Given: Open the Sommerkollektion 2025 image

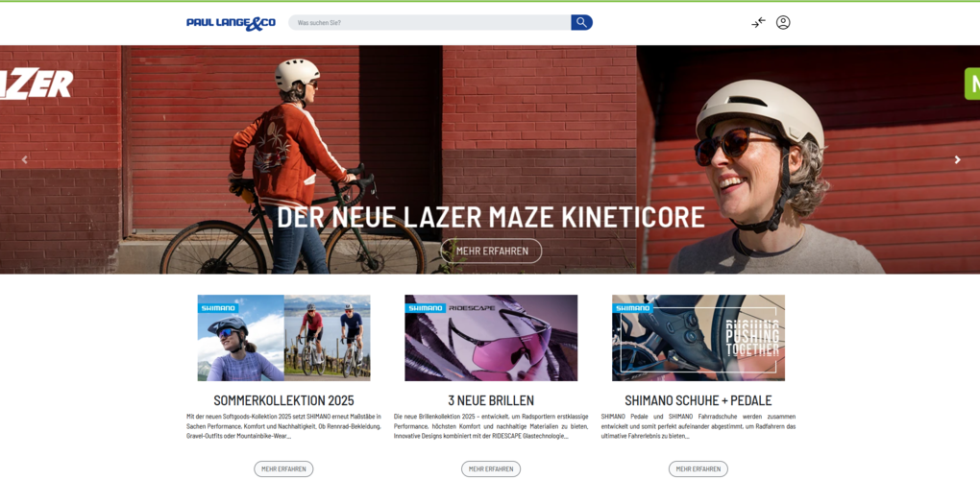Looking at the screenshot, I should 283,338.
